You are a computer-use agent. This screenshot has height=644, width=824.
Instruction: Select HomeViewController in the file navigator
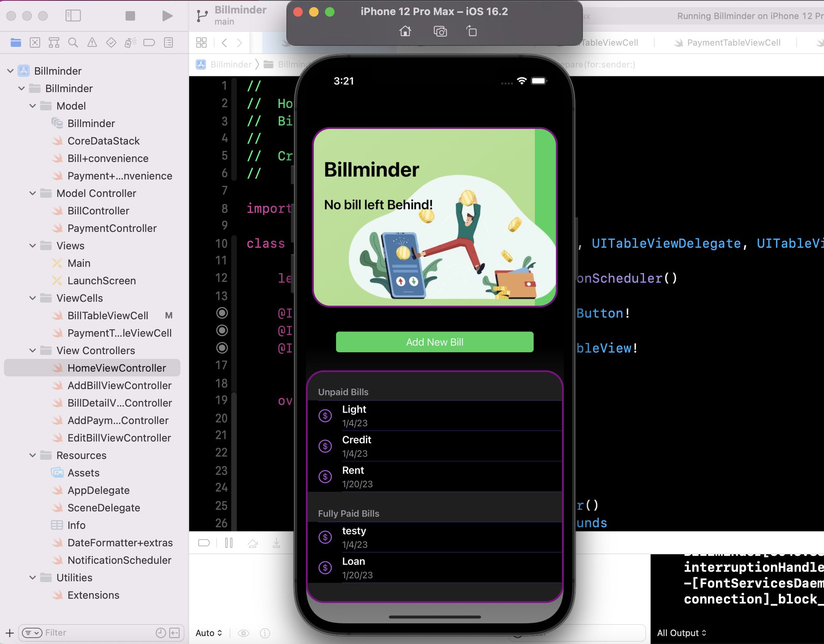(x=92, y=368)
